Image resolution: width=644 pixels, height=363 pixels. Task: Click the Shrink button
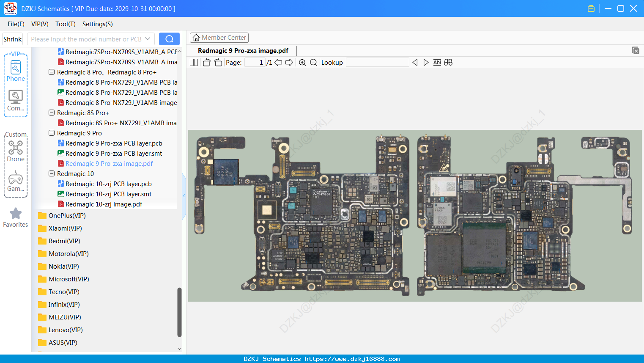13,39
